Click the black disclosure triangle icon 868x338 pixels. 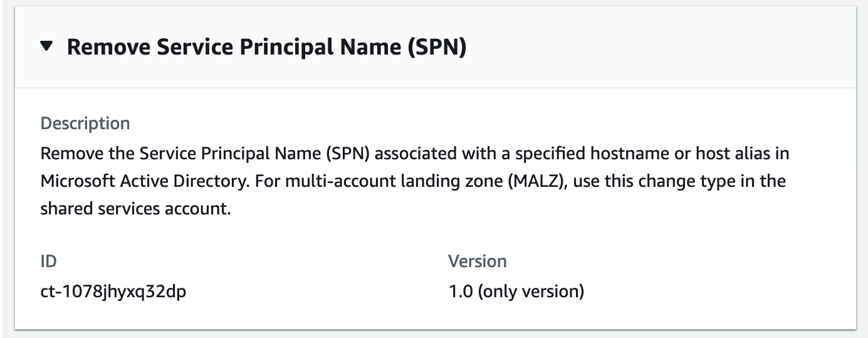pyautogui.click(x=48, y=46)
